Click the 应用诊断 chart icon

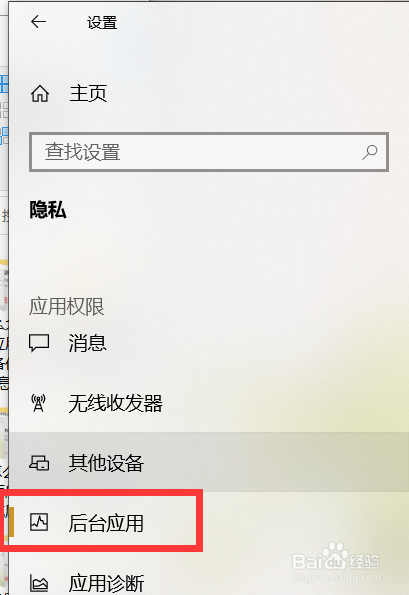click(x=39, y=583)
